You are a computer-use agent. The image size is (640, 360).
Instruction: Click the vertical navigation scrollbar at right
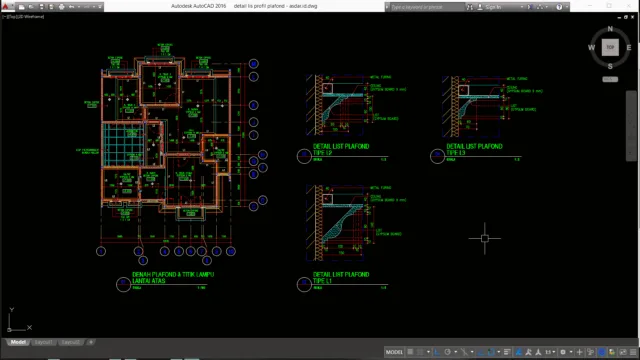pyautogui.click(x=631, y=126)
